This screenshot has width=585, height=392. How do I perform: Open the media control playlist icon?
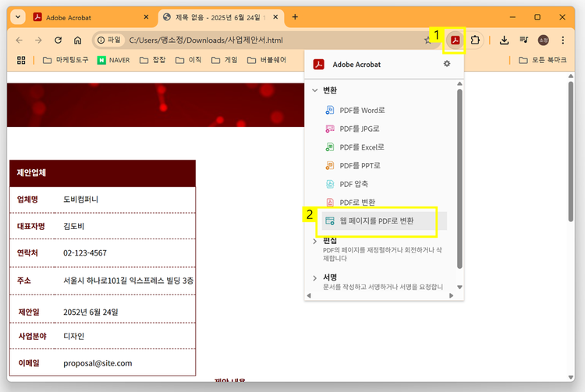coord(524,40)
